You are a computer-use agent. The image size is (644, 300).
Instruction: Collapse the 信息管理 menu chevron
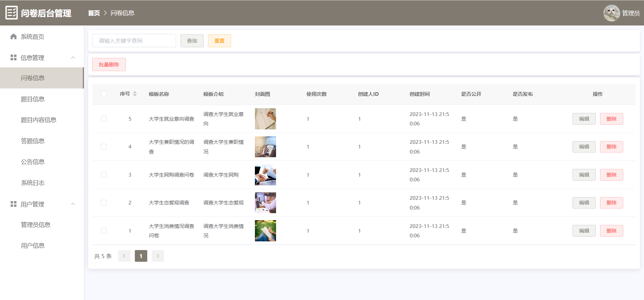click(x=73, y=58)
